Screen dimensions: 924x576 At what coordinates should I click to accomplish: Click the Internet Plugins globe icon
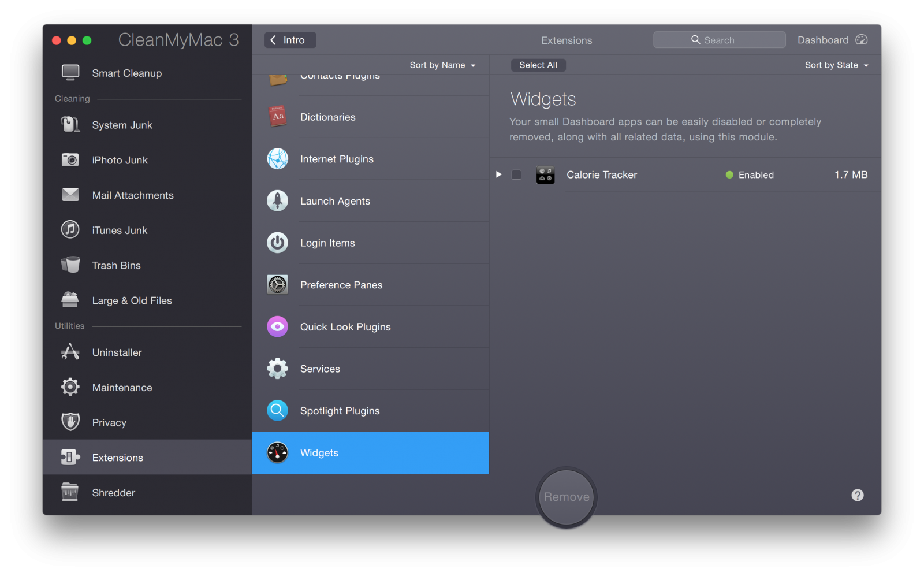pos(278,159)
